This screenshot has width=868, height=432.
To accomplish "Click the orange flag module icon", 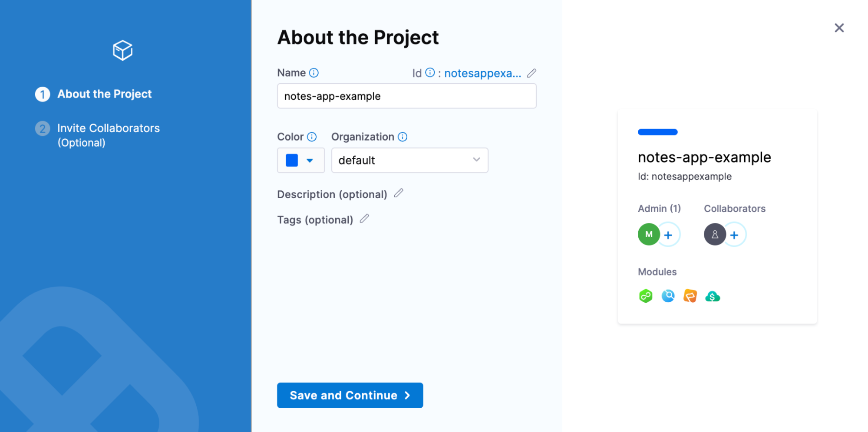I will coord(690,296).
